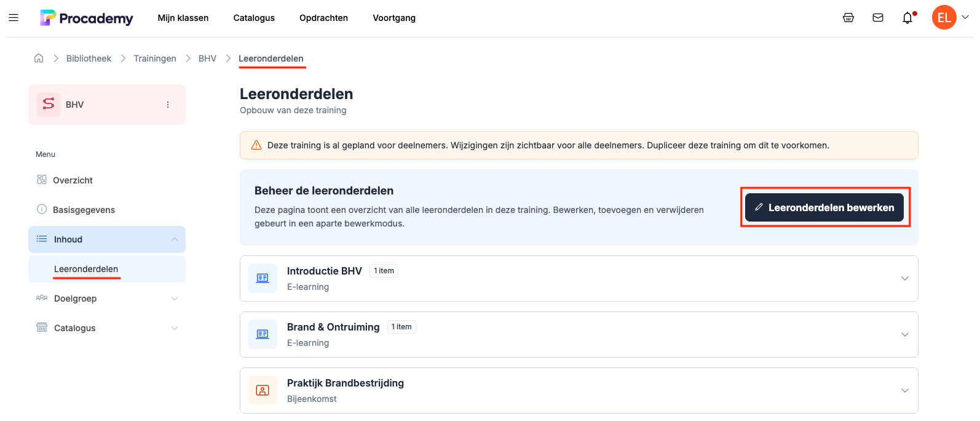Expand the Brand & Ontruiming chevron

tap(904, 334)
